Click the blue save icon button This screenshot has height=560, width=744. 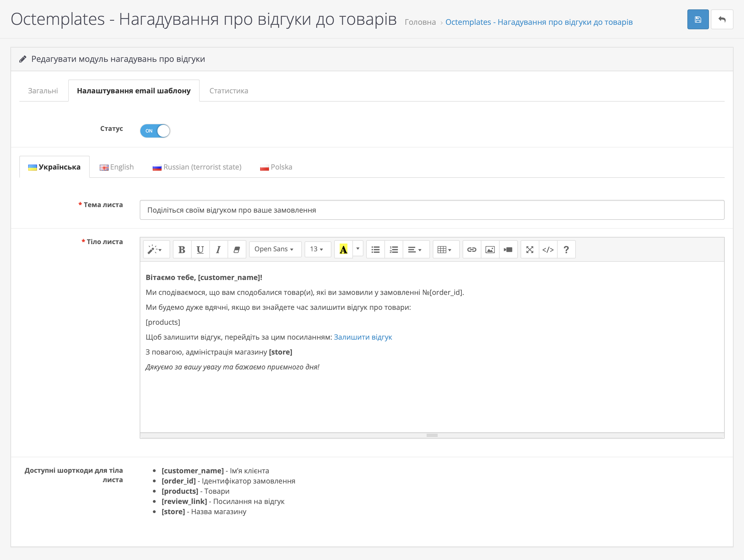click(x=698, y=20)
